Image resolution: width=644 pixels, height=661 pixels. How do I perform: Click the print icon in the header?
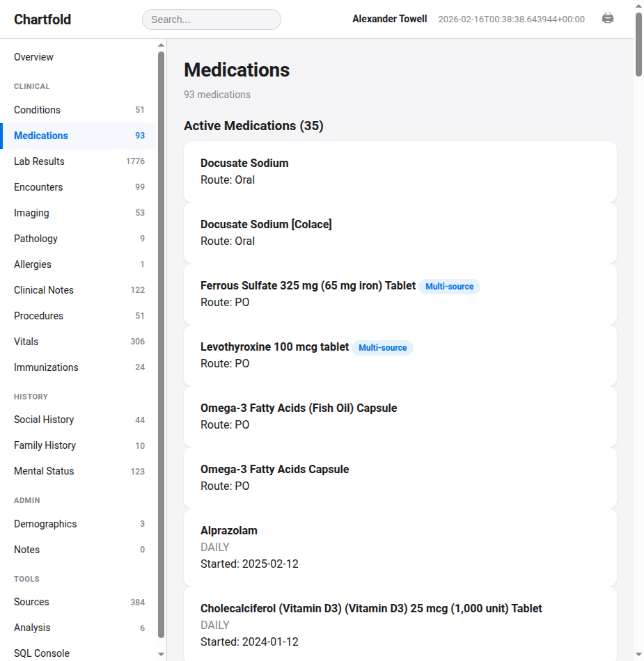607,19
